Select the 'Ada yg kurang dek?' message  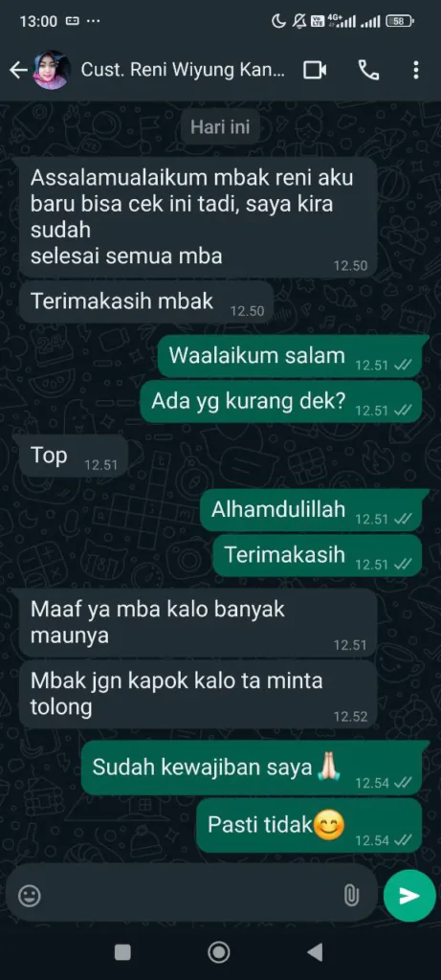pyautogui.click(x=281, y=401)
